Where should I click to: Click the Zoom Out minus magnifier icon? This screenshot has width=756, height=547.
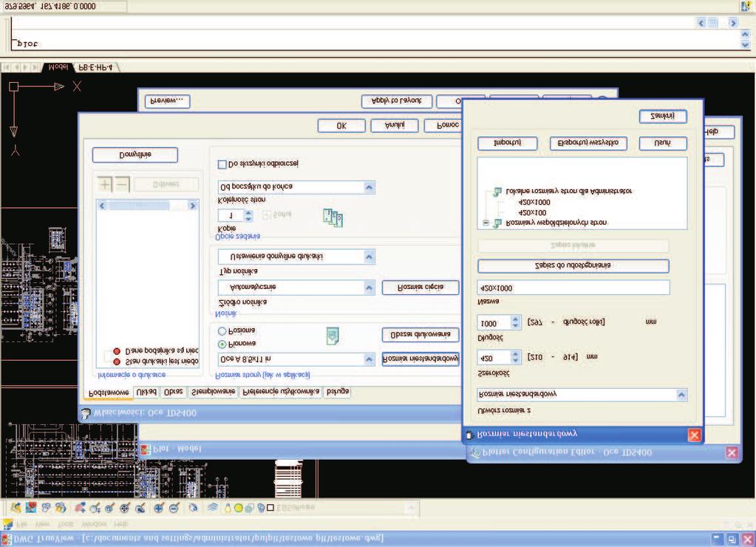[x=174, y=507]
